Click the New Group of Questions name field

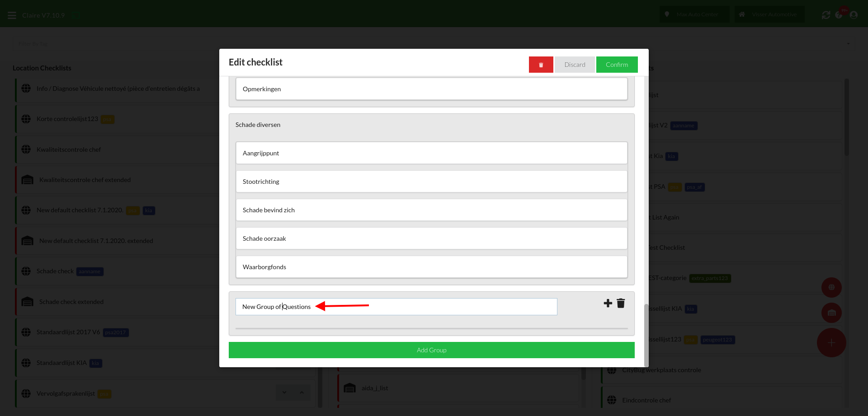coord(396,307)
